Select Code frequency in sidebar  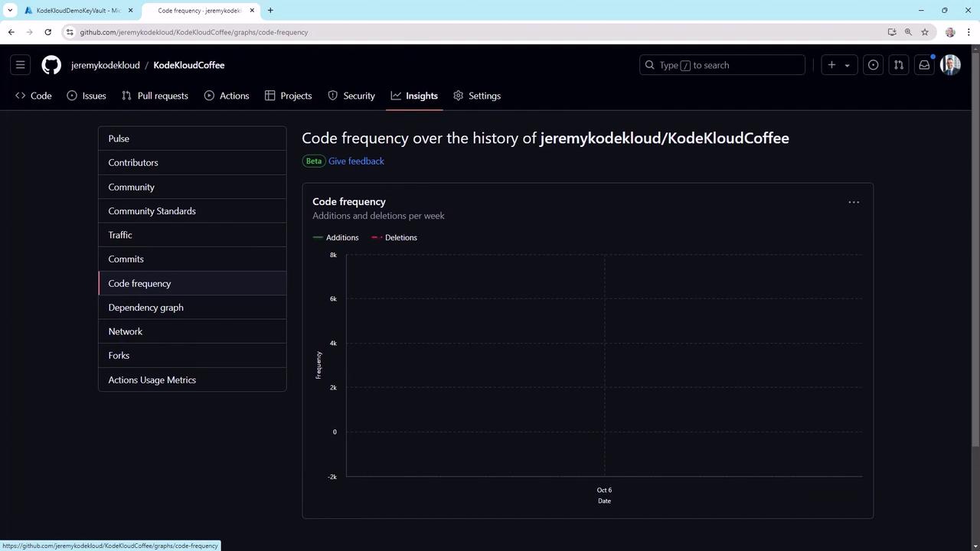click(x=192, y=283)
